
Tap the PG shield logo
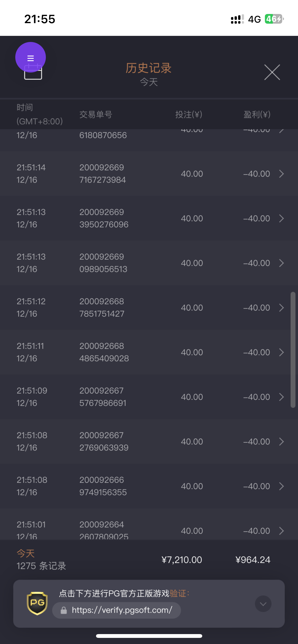click(x=37, y=603)
